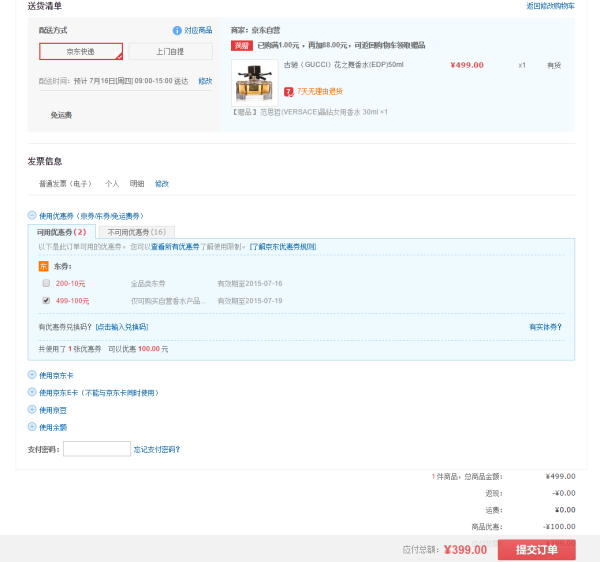Click 修改 link next to delivery time

tap(205, 81)
